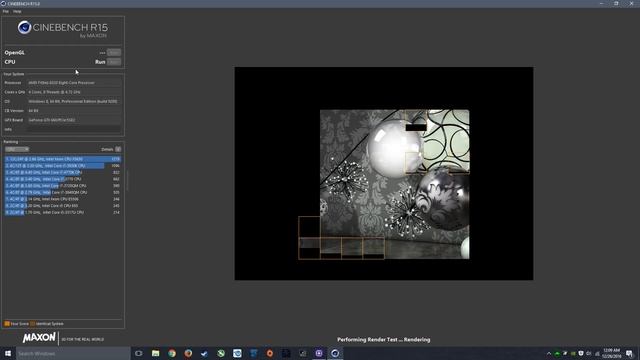The width and height of the screenshot is (640, 360).
Task: Click the Details button in Ranking
Action: coord(118,149)
